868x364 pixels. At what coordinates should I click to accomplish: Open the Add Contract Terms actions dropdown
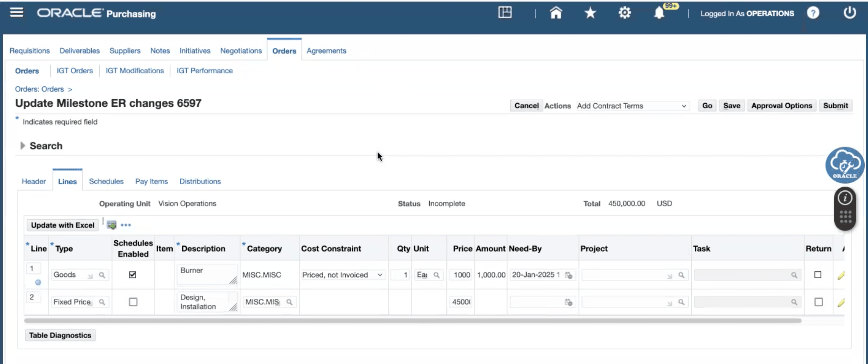[632, 105]
